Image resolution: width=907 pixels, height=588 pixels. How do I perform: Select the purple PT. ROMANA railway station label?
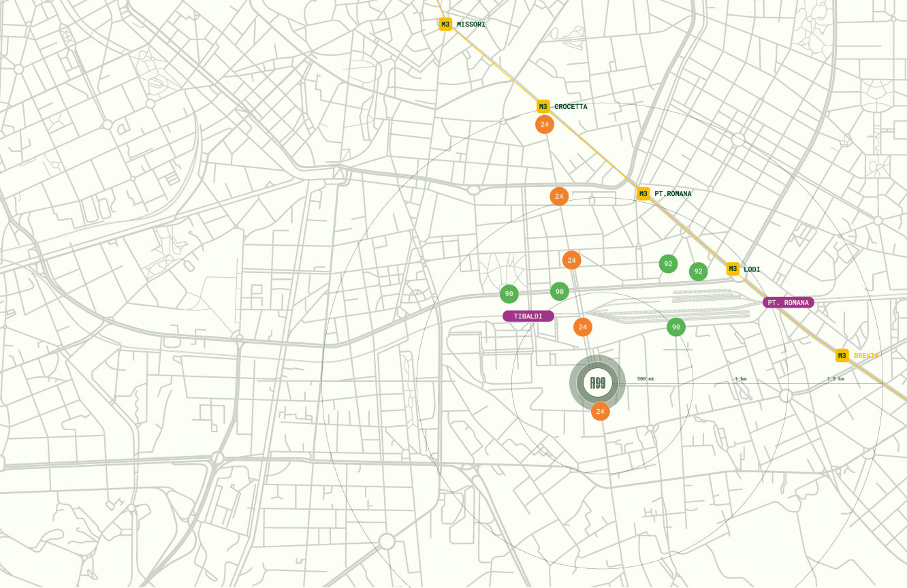point(788,302)
